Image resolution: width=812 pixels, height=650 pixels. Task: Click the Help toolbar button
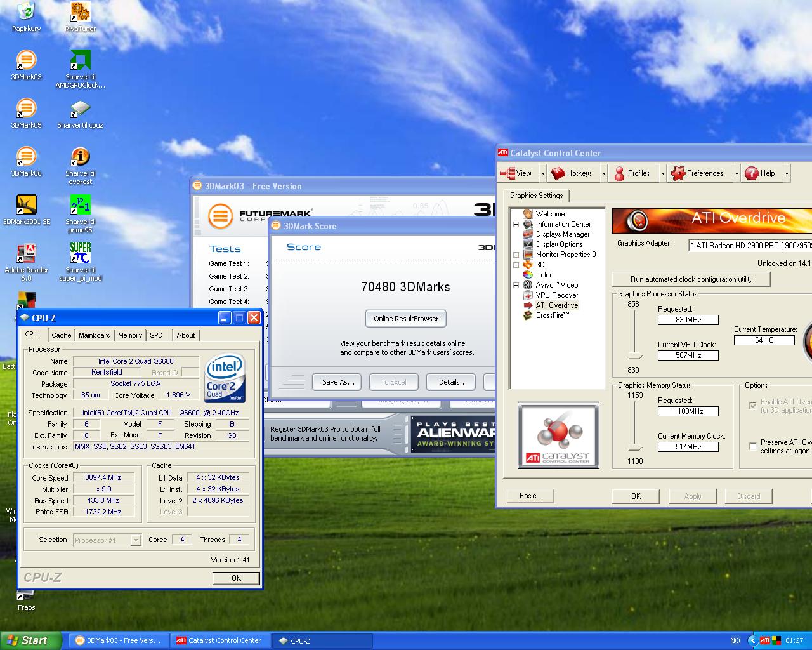tap(760, 173)
